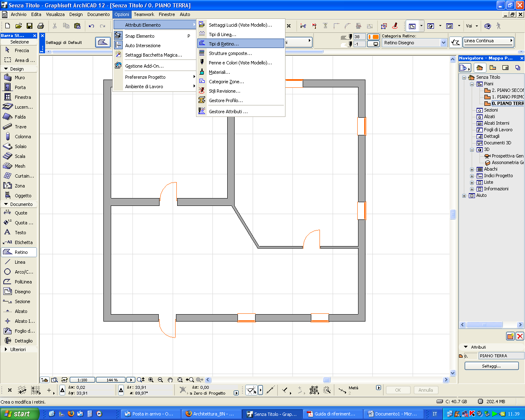Click Gestione Add-On menu item
Viewport: 525px width, 420px height.
[155, 66]
